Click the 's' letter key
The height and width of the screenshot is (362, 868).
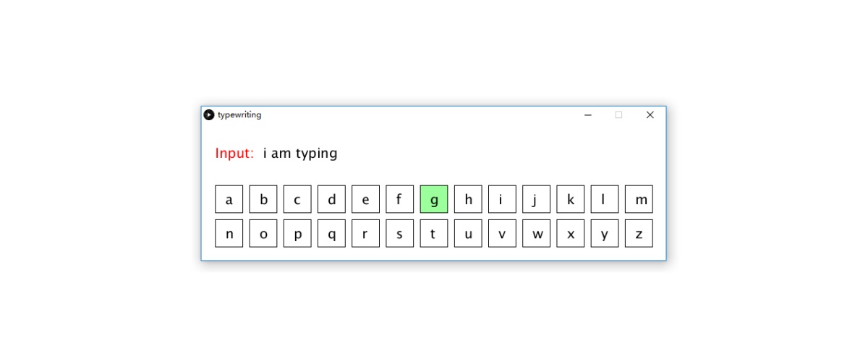pyautogui.click(x=400, y=233)
